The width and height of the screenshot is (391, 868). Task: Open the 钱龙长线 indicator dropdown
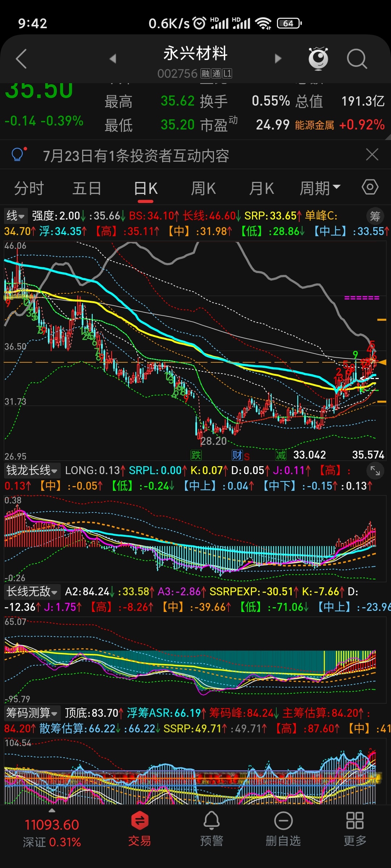32,470
